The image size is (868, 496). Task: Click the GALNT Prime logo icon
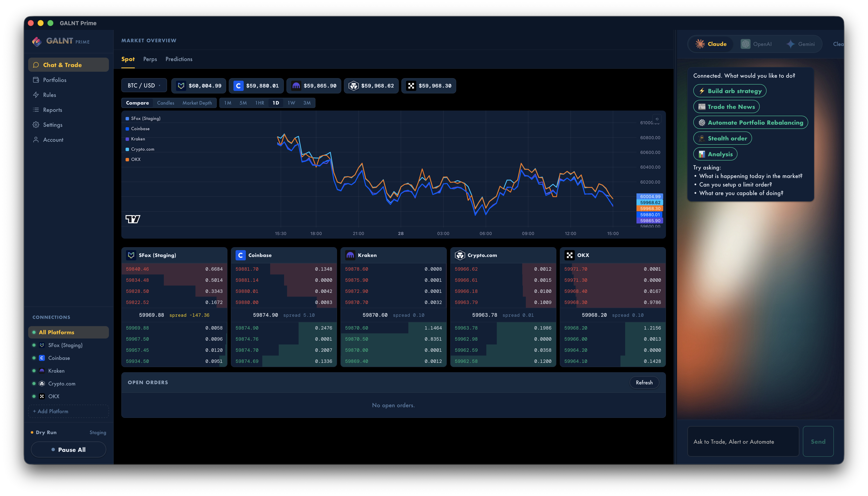coord(37,41)
